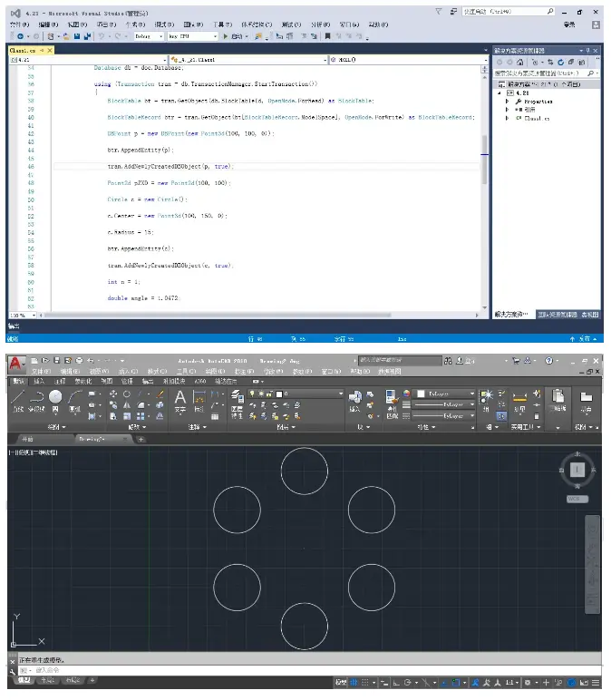Click the Insert block icon
This screenshot has width=611, height=700.
coord(354,397)
